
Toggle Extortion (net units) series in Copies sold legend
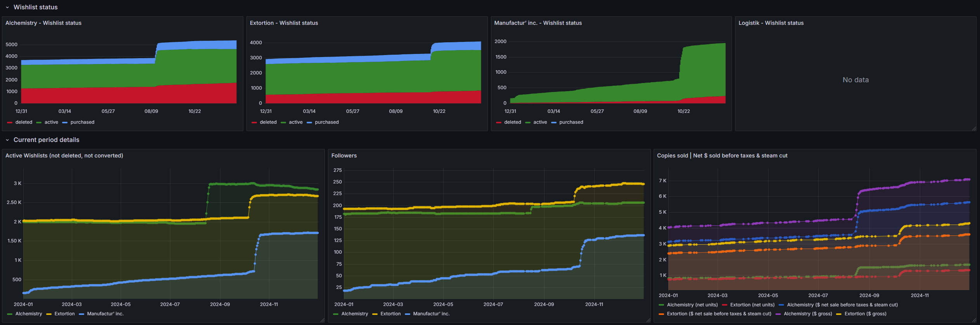click(x=752, y=305)
